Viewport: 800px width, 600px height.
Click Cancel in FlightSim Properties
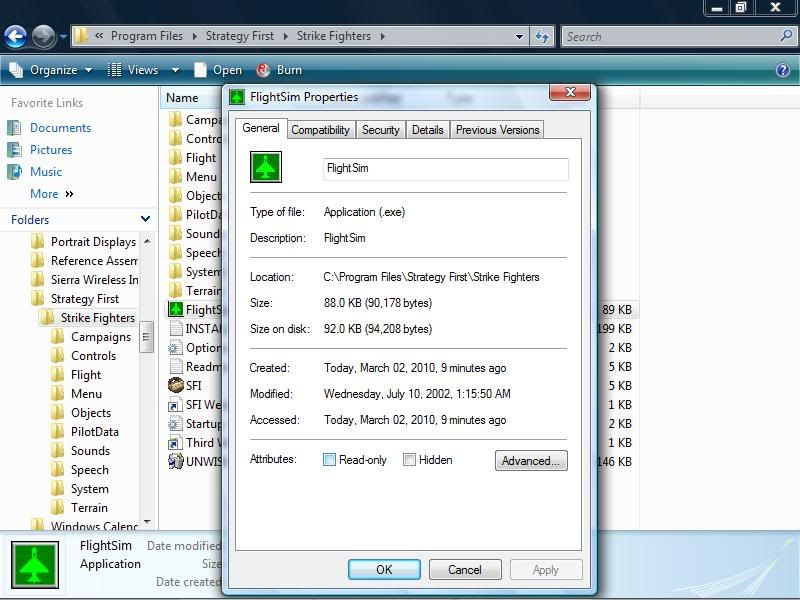pos(465,569)
